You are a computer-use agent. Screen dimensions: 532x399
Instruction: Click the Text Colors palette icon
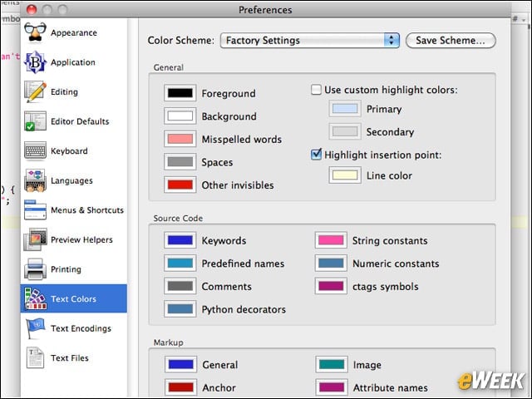[36, 298]
